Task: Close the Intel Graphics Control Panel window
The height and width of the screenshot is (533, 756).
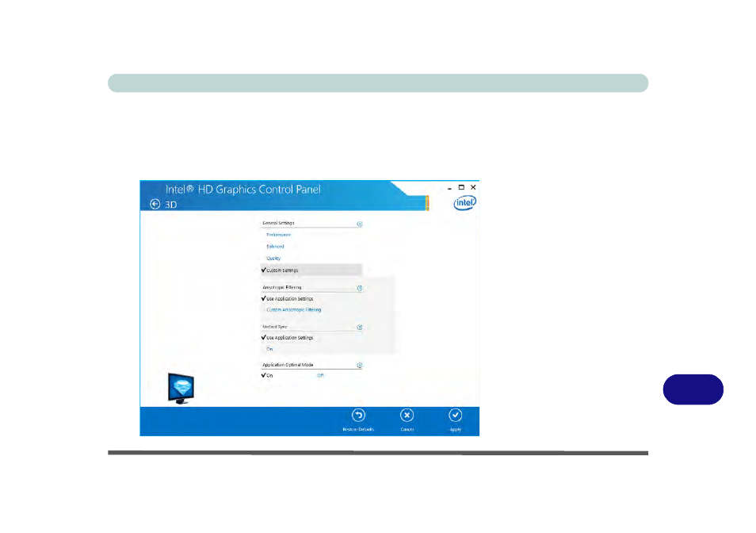Action: 473,187
